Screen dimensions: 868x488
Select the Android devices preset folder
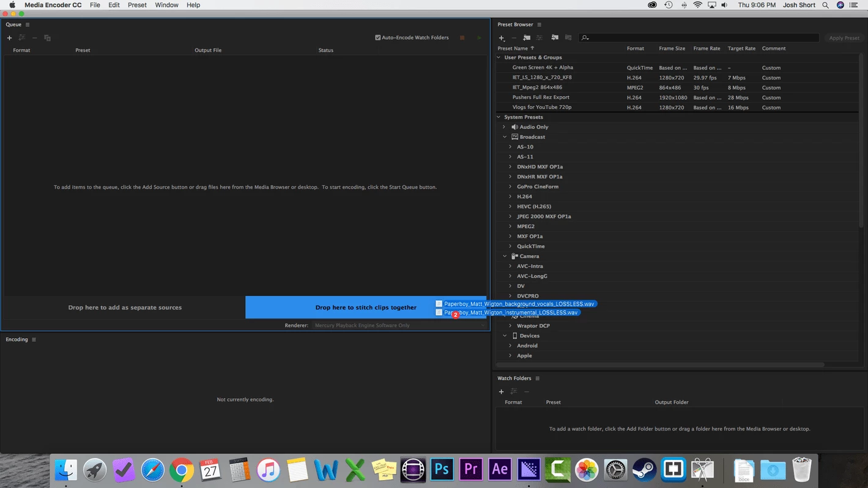(527, 346)
